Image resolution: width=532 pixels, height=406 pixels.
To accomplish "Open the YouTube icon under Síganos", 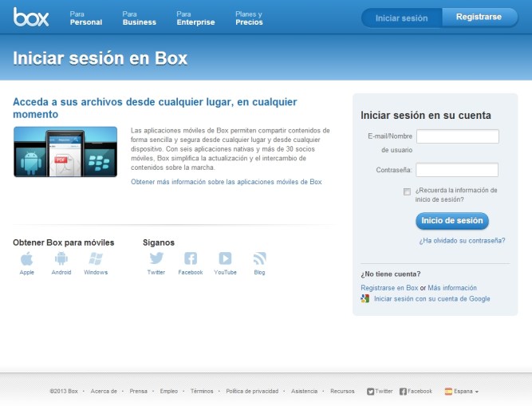I will [x=225, y=258].
